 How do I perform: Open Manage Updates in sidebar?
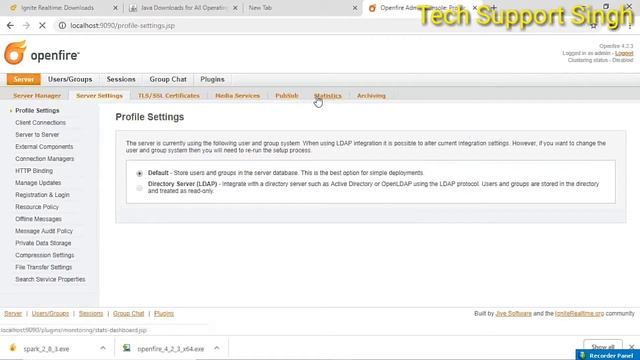(38, 183)
